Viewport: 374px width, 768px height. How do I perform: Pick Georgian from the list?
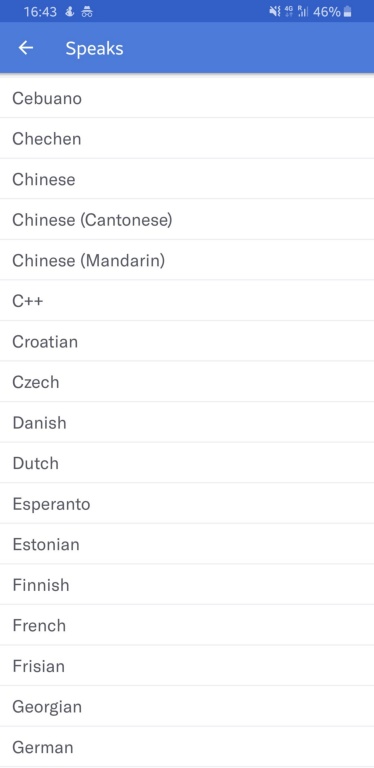point(187,707)
